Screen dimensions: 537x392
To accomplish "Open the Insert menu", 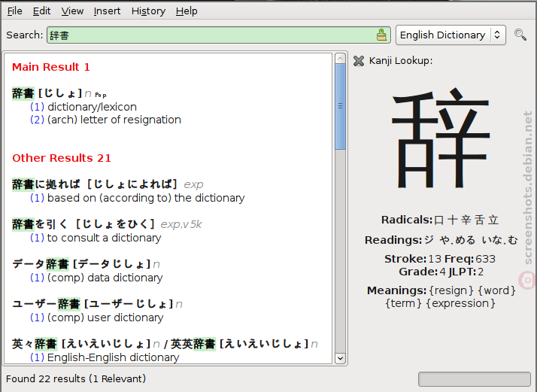I will pyautogui.click(x=108, y=11).
